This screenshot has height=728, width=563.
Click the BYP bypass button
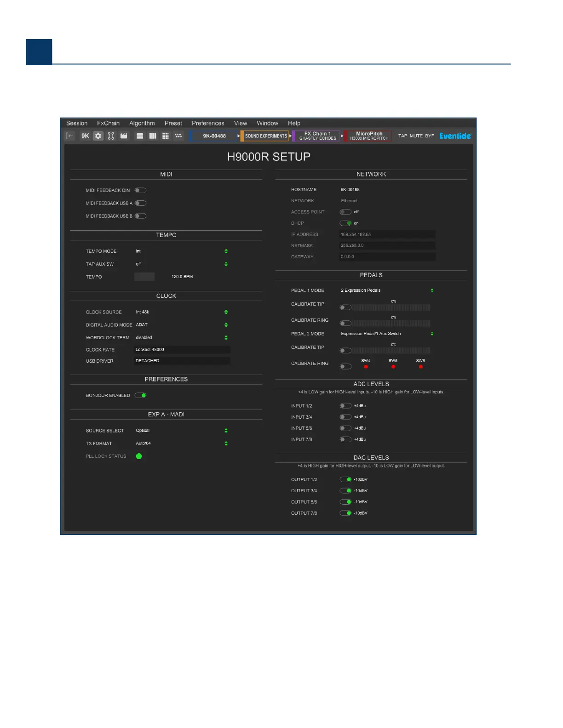(430, 136)
